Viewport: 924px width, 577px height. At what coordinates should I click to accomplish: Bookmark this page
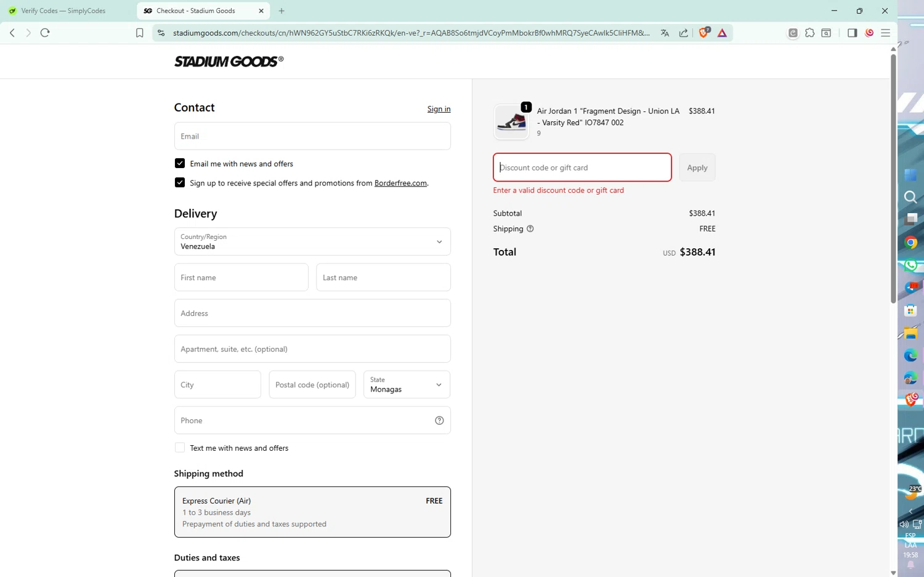(x=140, y=33)
